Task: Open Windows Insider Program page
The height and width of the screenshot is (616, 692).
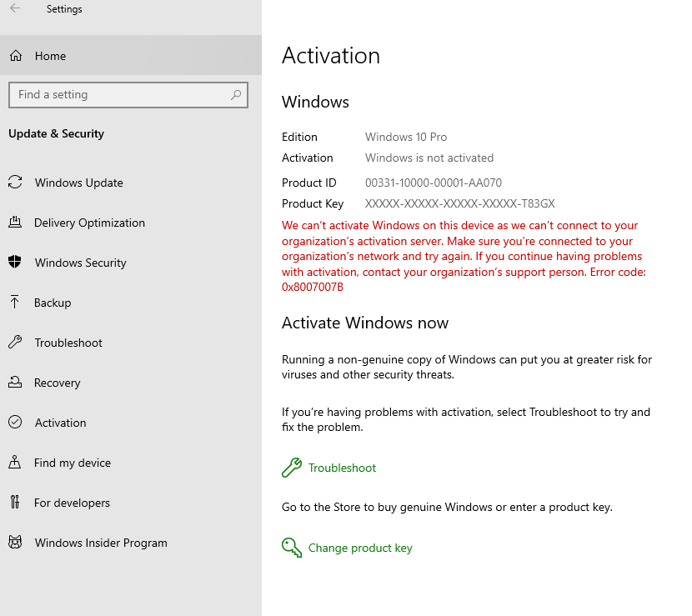Action: 131,543
